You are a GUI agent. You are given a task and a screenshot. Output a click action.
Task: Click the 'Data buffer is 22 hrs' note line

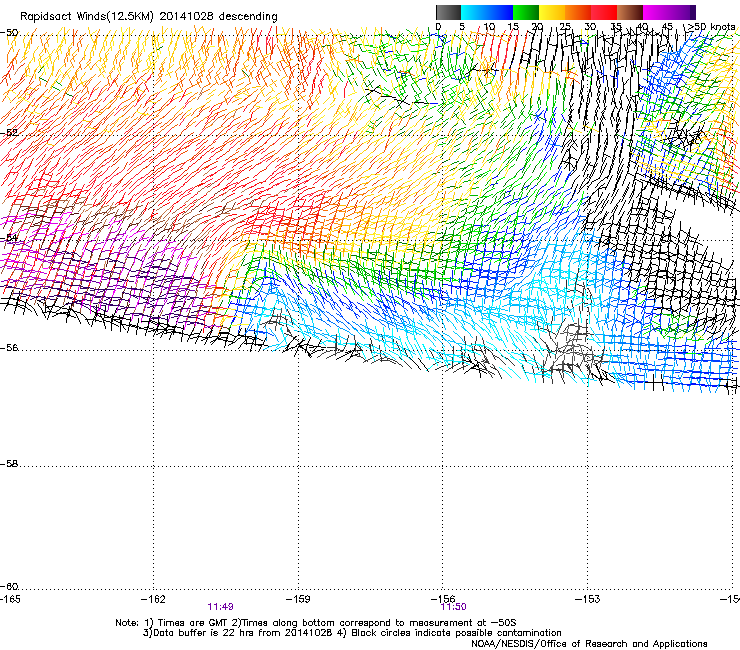[352, 633]
